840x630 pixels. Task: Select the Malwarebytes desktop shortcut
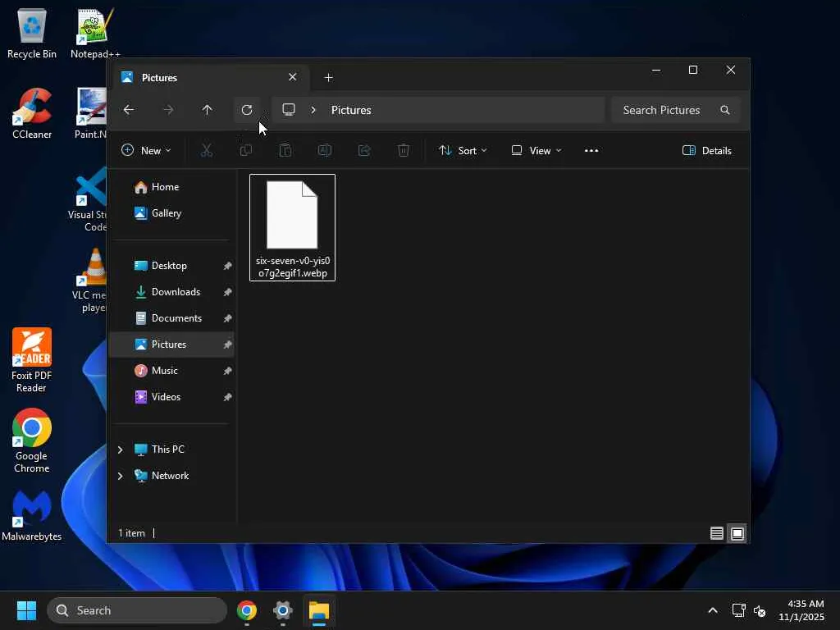click(32, 515)
